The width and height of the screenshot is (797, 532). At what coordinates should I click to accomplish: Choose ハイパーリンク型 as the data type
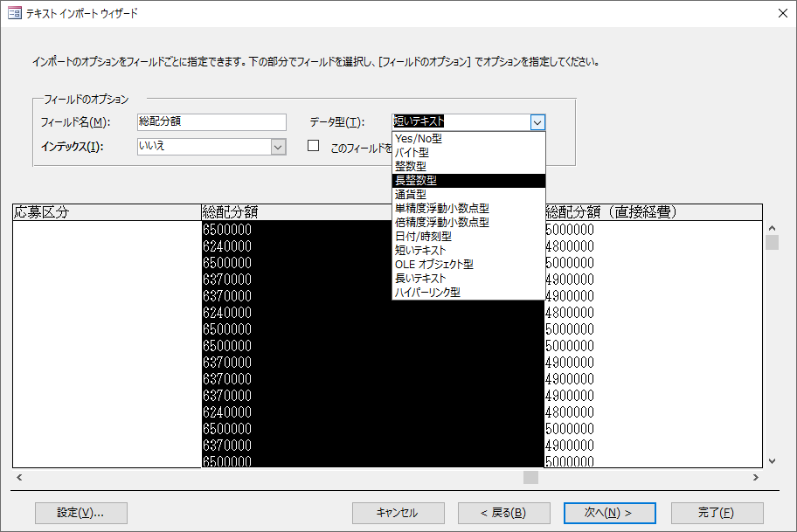coord(468,292)
